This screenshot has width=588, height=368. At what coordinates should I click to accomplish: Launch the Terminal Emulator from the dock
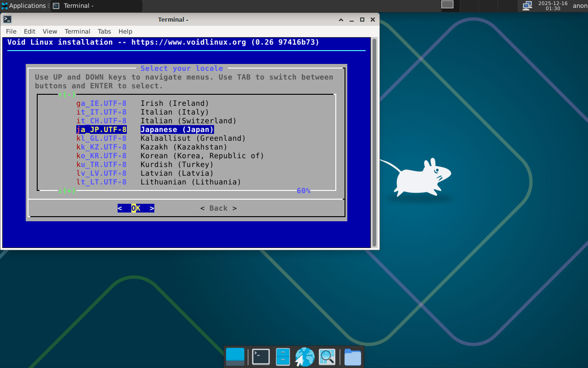261,357
